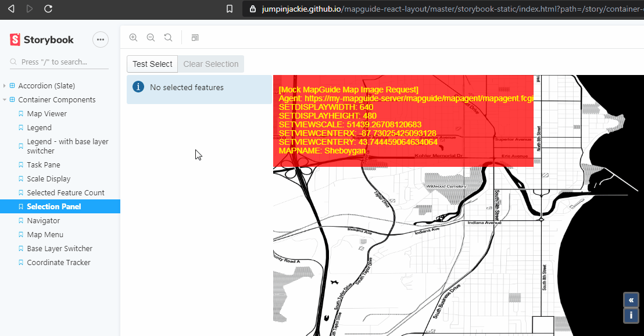The height and width of the screenshot is (336, 644).
Task: Reload the page in the browser
Action: [x=48, y=9]
